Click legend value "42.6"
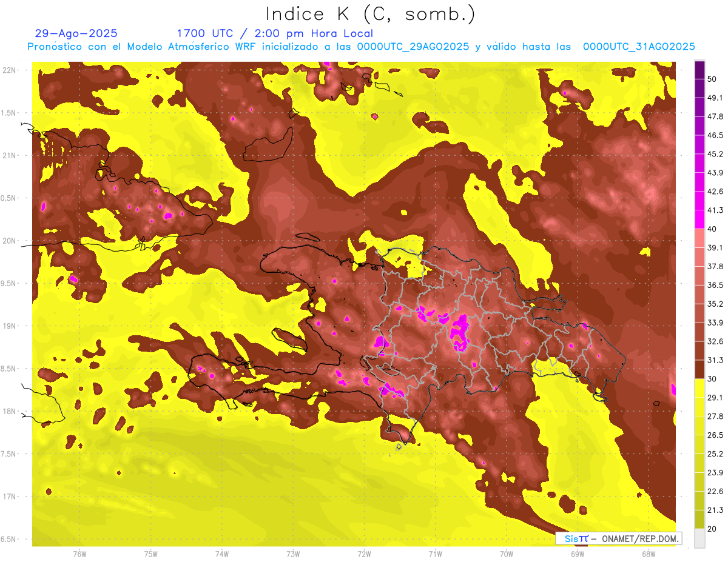728x562 pixels. (715, 192)
